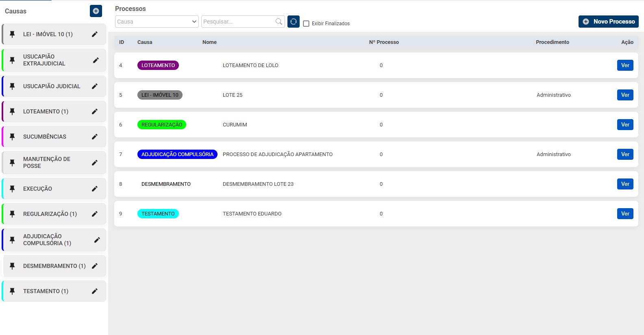Image resolution: width=644 pixels, height=335 pixels.
Task: Click the search magnifier icon
Action: [x=278, y=22]
